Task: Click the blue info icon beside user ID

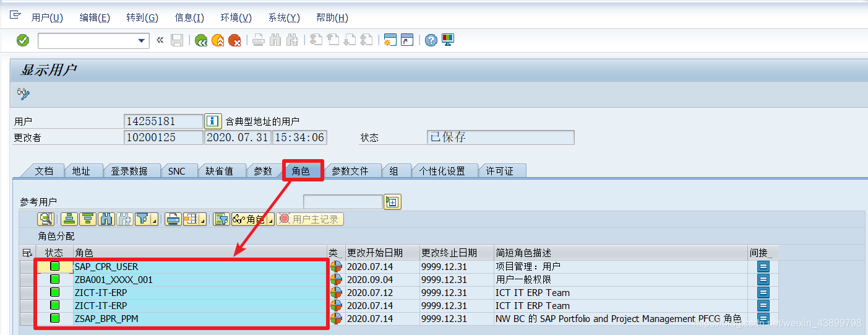Action: [x=213, y=121]
